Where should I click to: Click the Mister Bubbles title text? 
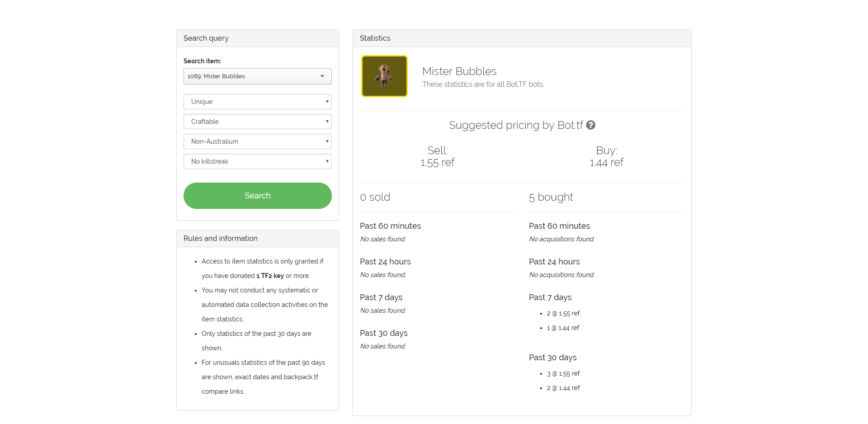pos(459,71)
